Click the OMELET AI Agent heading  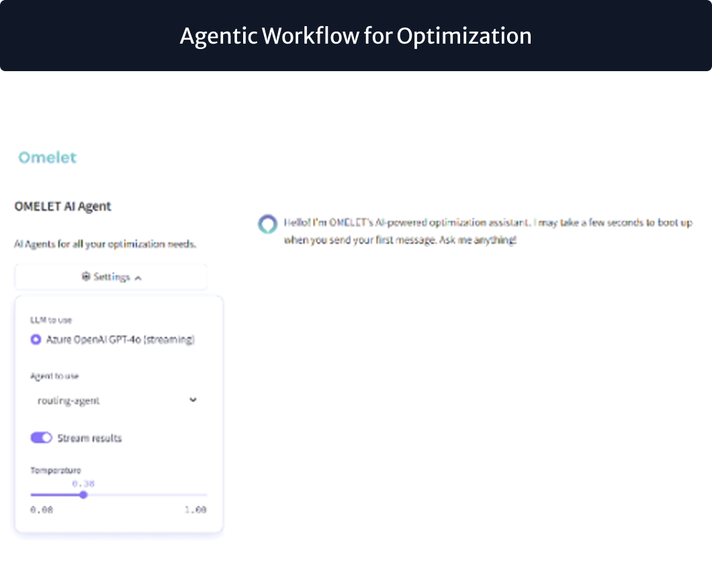click(x=62, y=206)
